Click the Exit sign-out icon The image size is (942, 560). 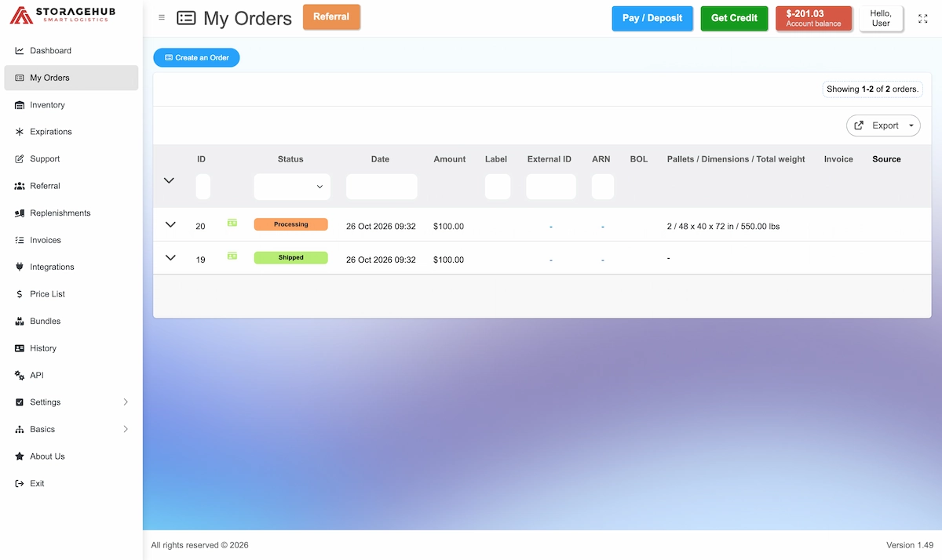pyautogui.click(x=20, y=484)
